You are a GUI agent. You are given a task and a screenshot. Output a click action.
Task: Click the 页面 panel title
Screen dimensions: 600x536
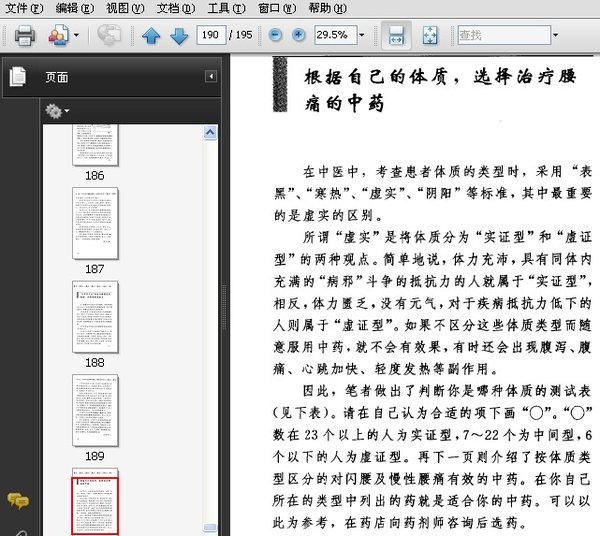coord(57,77)
